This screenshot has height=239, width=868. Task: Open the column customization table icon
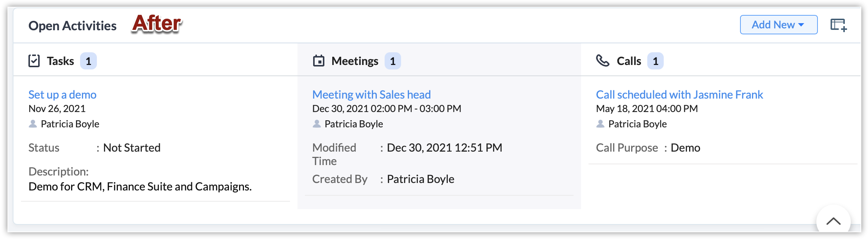(838, 25)
